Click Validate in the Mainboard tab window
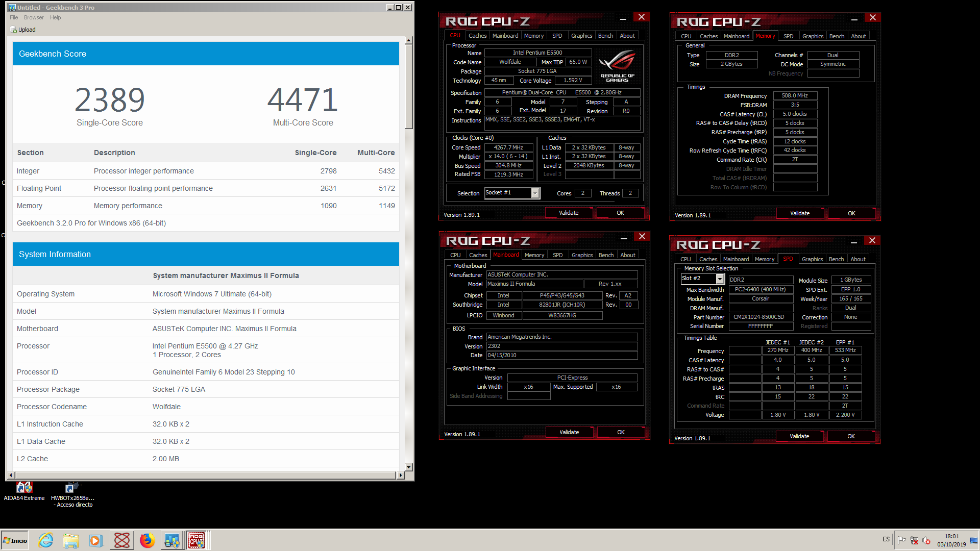Image resolution: width=980 pixels, height=551 pixels. 569,432
